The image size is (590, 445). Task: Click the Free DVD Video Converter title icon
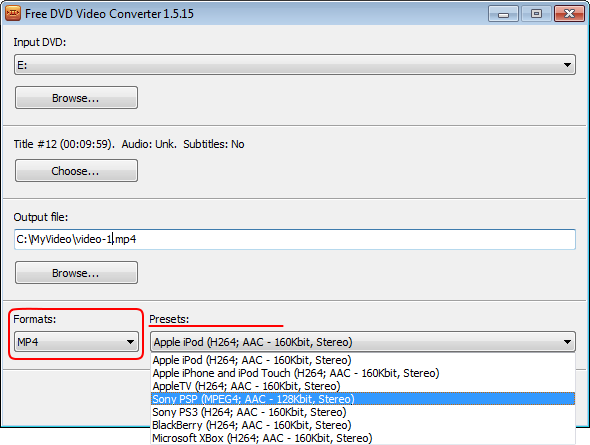[13, 13]
